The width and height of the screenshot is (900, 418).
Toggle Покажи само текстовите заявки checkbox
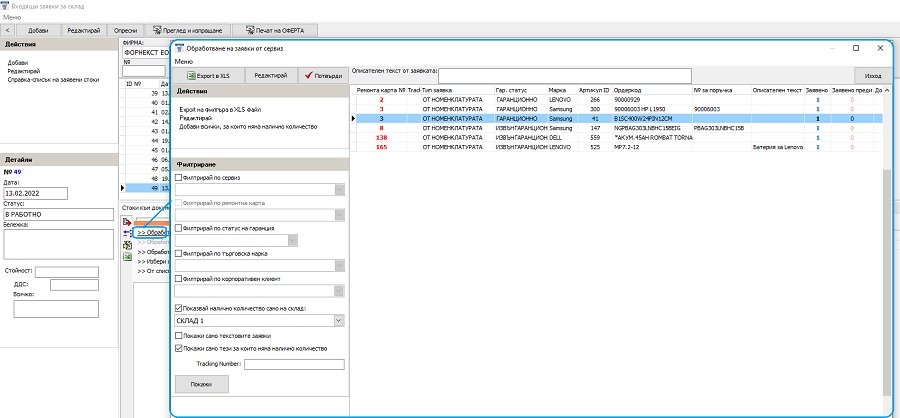179,337
